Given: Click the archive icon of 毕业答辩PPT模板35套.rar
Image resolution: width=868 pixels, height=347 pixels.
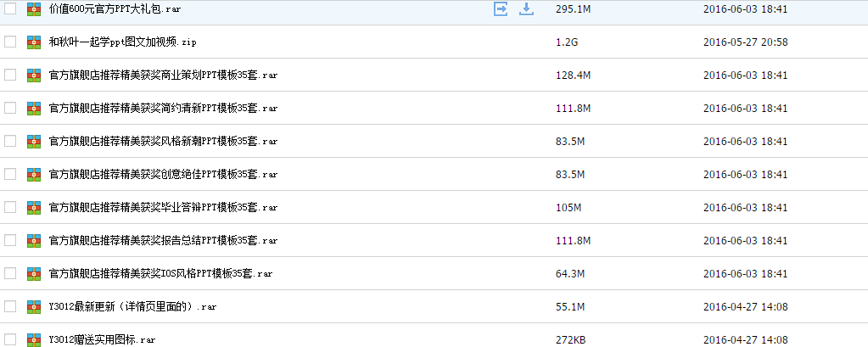Looking at the screenshot, I should coord(34,207).
